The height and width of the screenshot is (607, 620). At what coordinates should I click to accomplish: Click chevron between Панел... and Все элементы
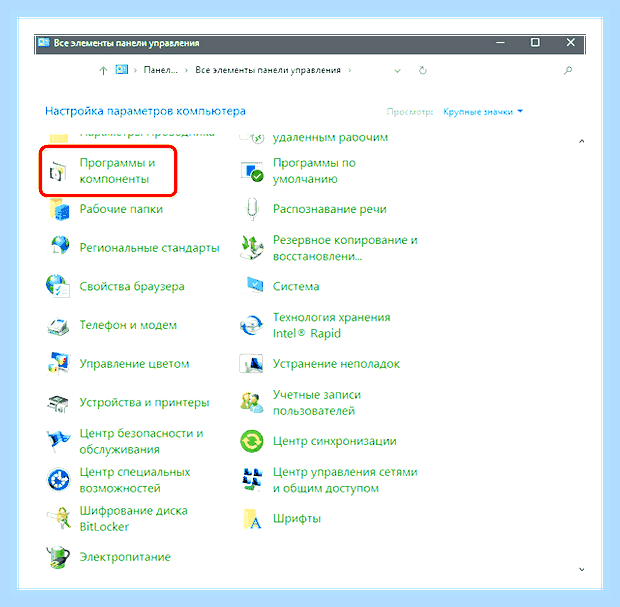click(x=186, y=70)
